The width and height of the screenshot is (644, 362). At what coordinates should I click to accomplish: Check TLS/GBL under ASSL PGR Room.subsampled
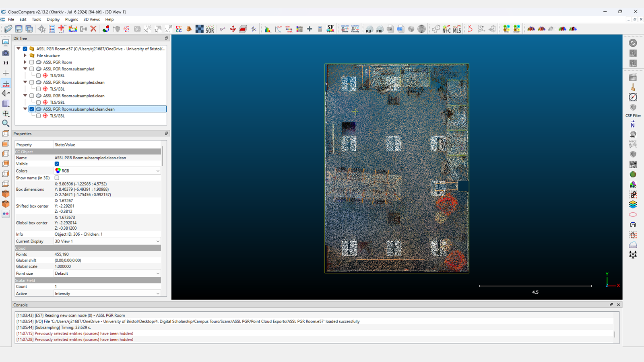(38, 76)
